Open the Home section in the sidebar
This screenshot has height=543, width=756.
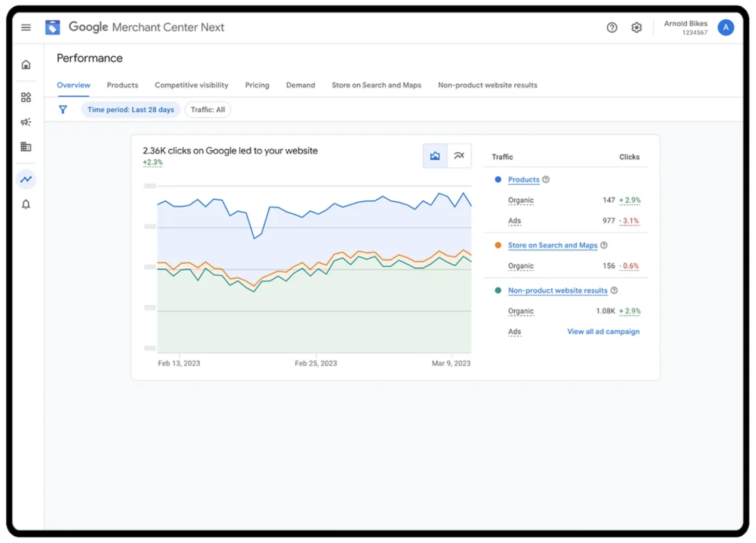pyautogui.click(x=25, y=64)
